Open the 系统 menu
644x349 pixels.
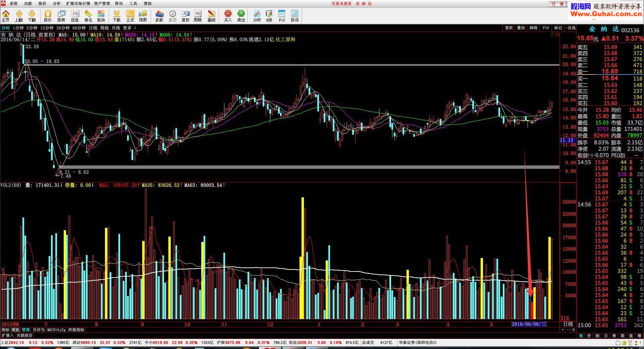(13, 4)
